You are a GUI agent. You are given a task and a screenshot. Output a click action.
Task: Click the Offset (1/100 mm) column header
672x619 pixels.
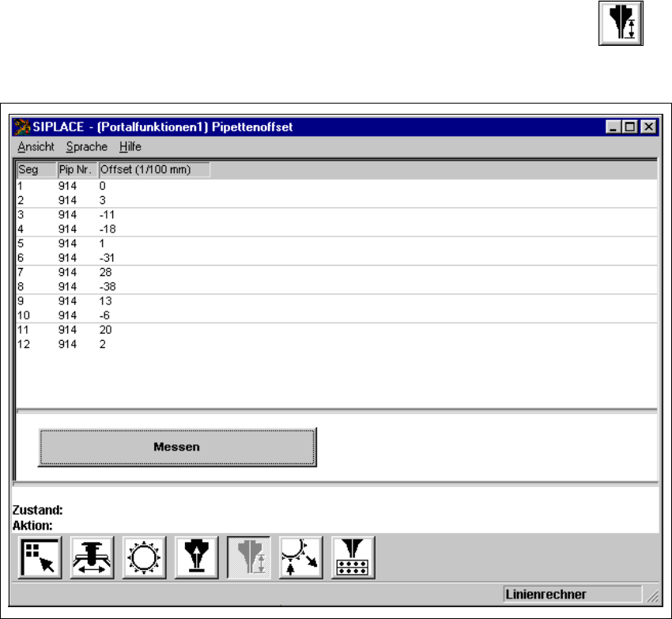click(154, 170)
